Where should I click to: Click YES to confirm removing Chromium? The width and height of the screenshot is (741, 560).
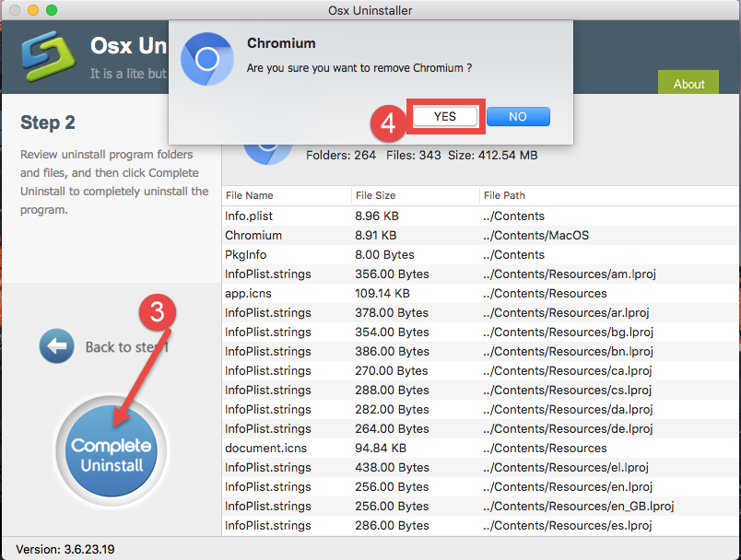(x=445, y=116)
